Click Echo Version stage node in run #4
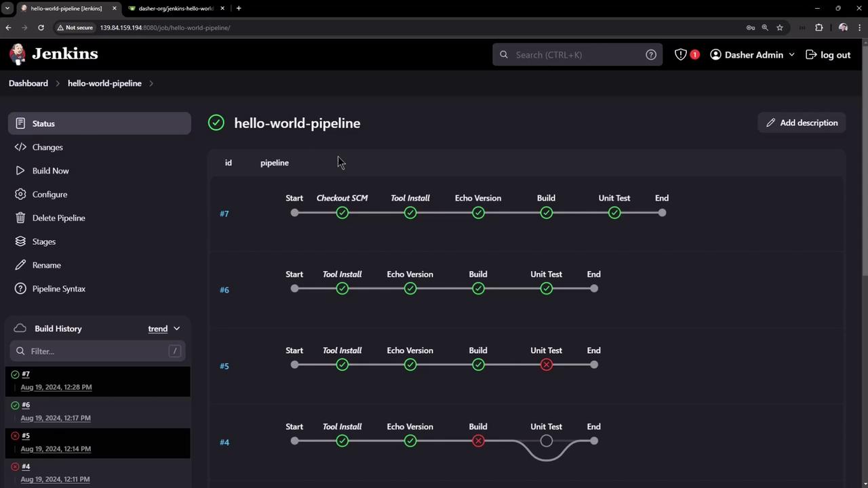Image resolution: width=868 pixels, height=488 pixels. (x=410, y=441)
